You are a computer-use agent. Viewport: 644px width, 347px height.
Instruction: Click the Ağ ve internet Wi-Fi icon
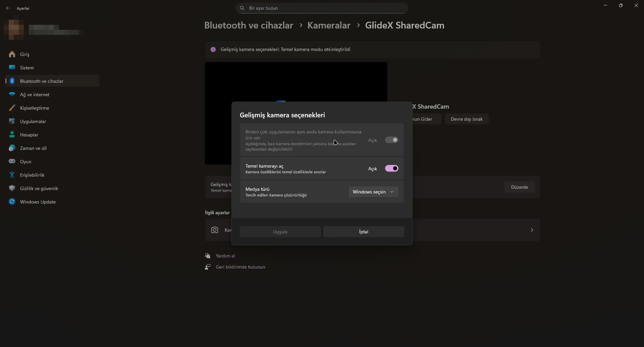pos(12,95)
